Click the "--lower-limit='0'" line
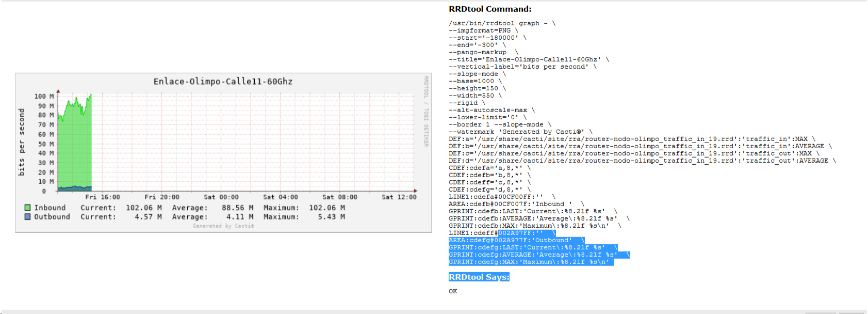This screenshot has height=314, width=868. click(488, 117)
